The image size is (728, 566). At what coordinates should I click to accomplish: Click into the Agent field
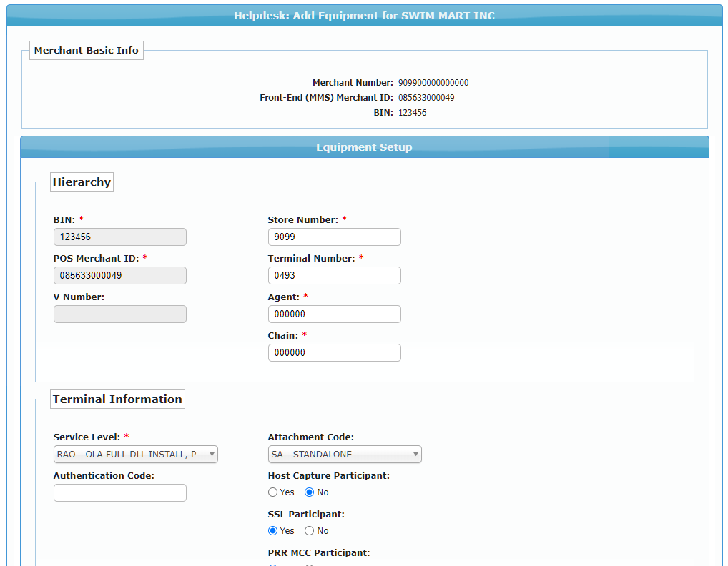pyautogui.click(x=334, y=314)
